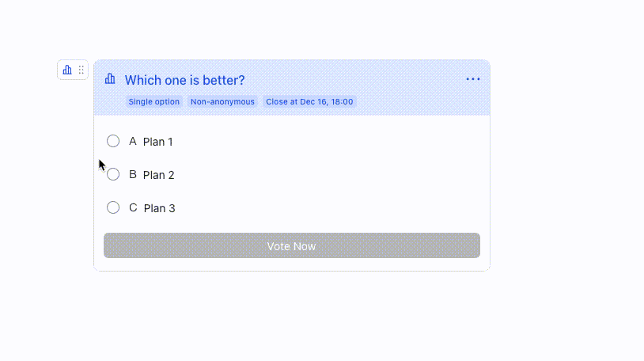Click the Plan 3 option text

(160, 208)
